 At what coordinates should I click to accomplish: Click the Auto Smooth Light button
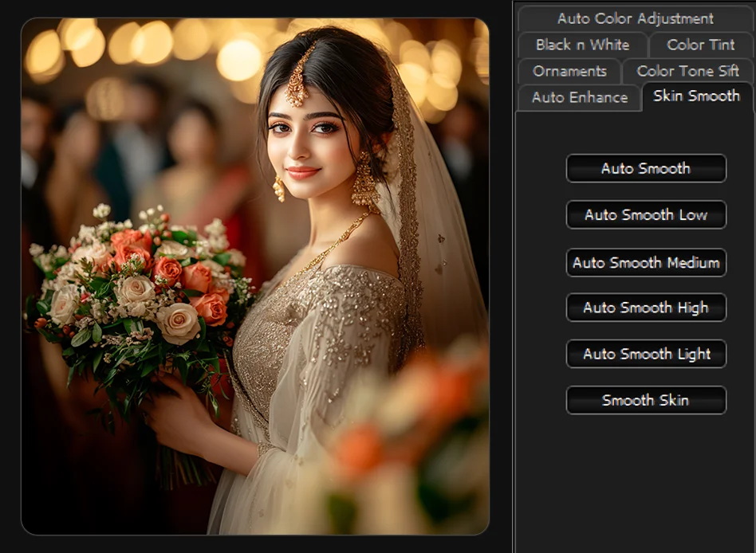pos(646,354)
